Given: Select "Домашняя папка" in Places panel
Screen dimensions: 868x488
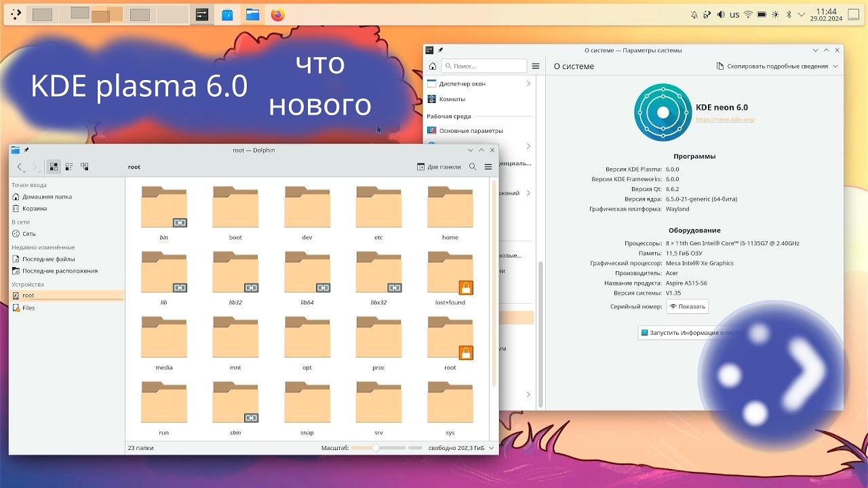Looking at the screenshot, I should (67, 197).
